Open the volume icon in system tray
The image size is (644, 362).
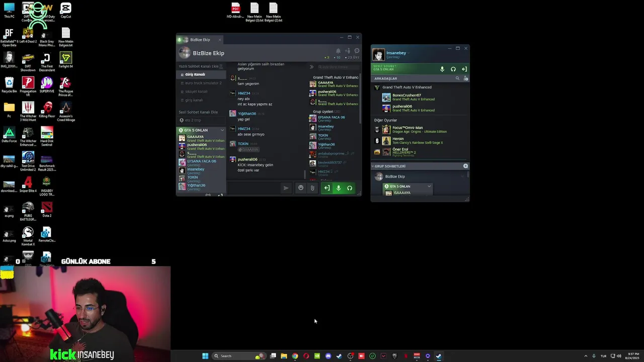[619, 356]
